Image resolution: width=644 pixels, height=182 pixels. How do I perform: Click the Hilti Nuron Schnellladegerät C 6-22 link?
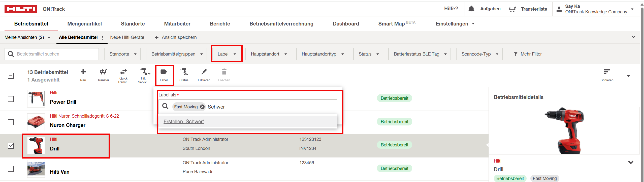point(84,116)
